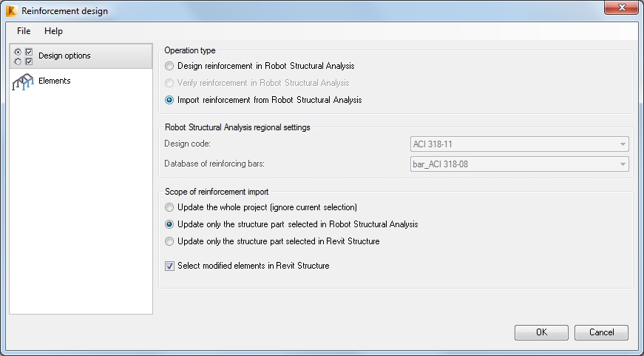Screen dimensions: 644x356
Task: Click the Cancel button
Action: (601, 332)
